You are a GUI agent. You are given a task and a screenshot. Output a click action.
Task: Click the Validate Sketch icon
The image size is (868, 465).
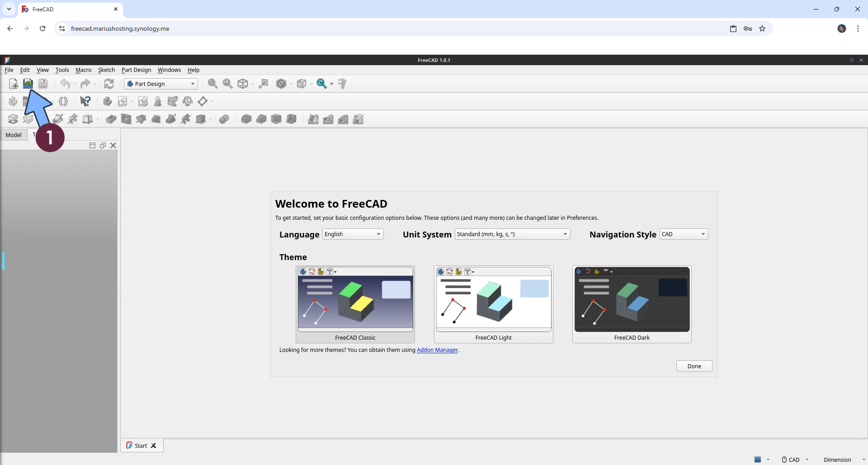(143, 101)
